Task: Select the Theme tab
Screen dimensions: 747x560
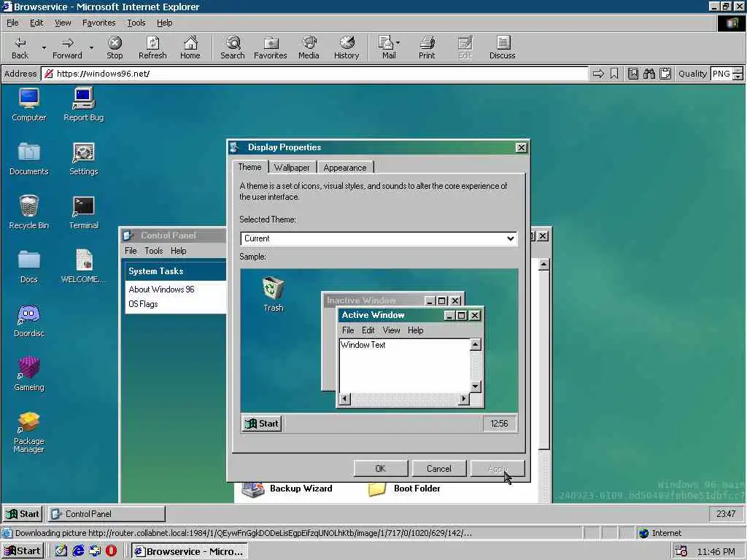Action: [x=249, y=167]
